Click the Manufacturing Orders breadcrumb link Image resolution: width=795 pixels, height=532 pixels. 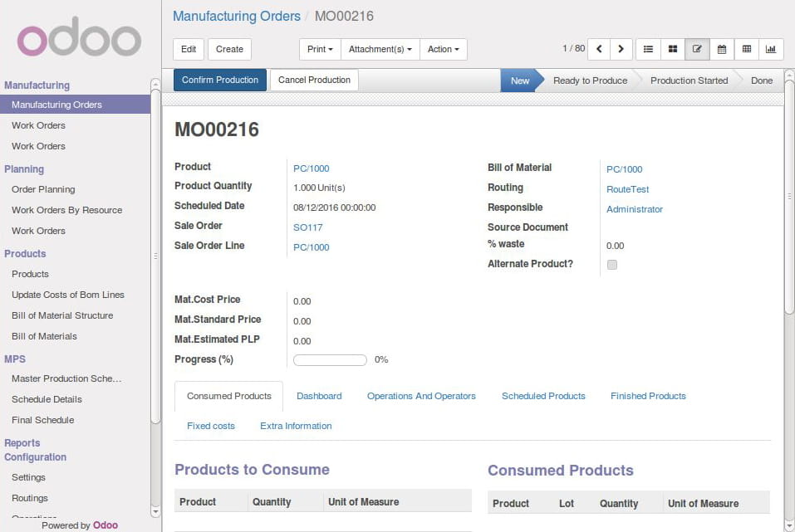click(x=237, y=17)
